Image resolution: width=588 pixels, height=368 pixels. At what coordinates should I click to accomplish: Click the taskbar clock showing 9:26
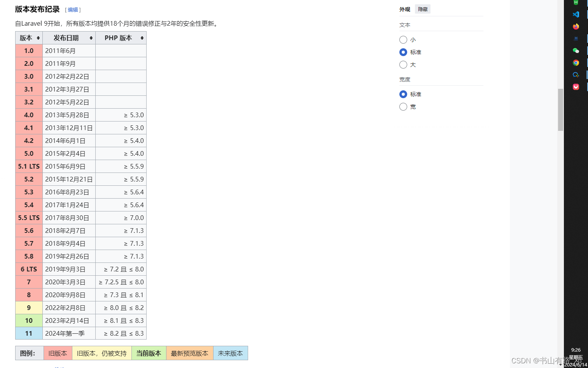576,350
